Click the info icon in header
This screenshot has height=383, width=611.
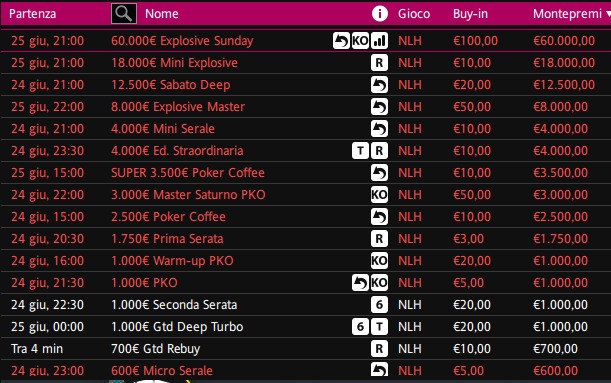pos(380,14)
